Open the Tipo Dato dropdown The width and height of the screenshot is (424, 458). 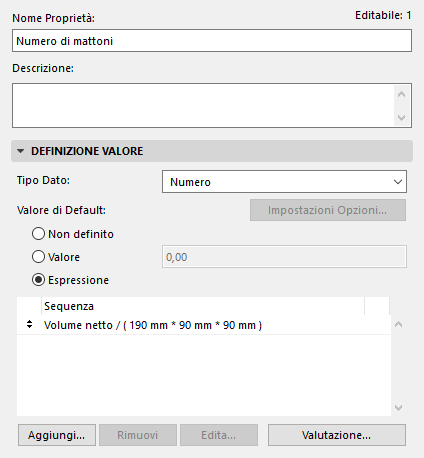click(284, 182)
